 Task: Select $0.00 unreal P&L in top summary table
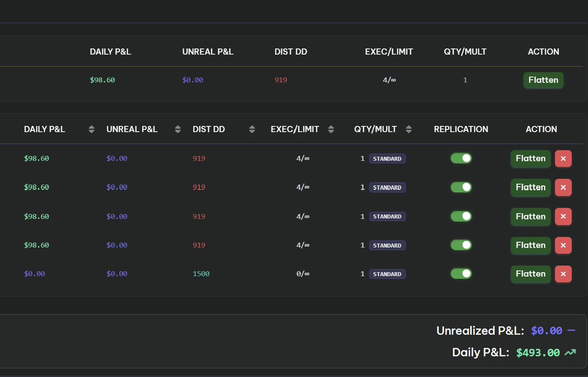coord(193,80)
